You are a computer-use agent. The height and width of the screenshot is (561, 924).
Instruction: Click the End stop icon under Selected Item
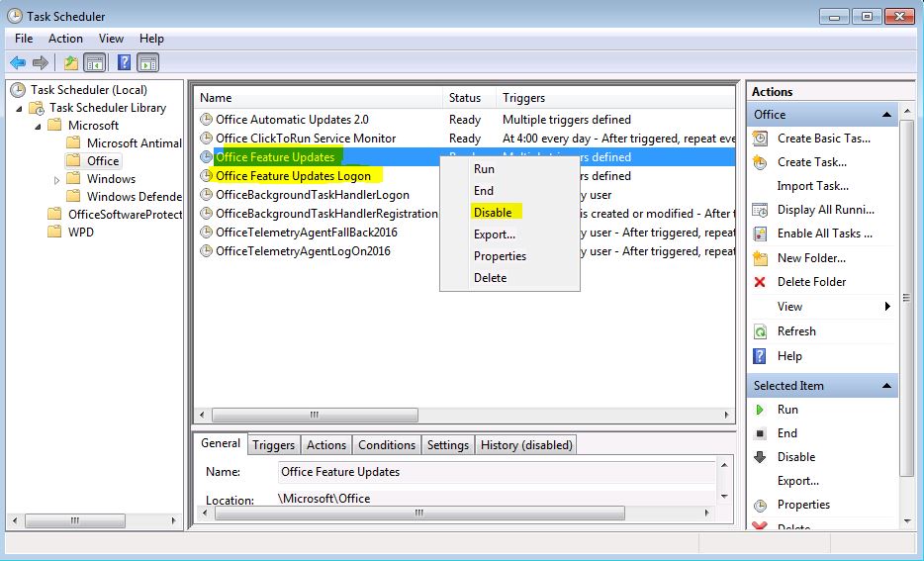tap(760, 433)
